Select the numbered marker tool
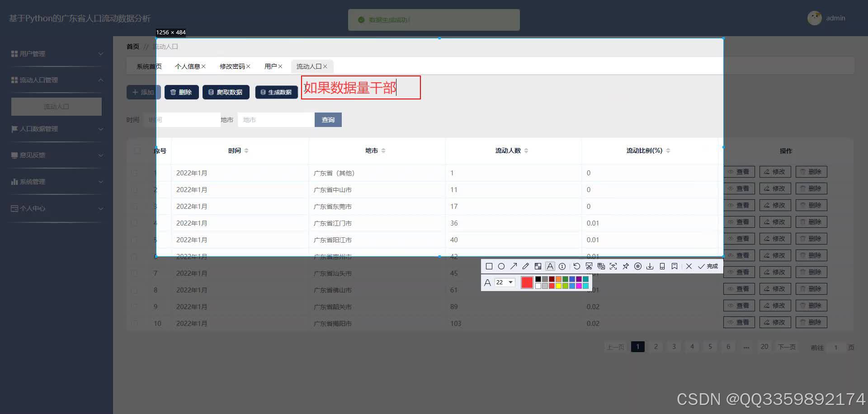Viewport: 868px width, 414px height. point(562,266)
